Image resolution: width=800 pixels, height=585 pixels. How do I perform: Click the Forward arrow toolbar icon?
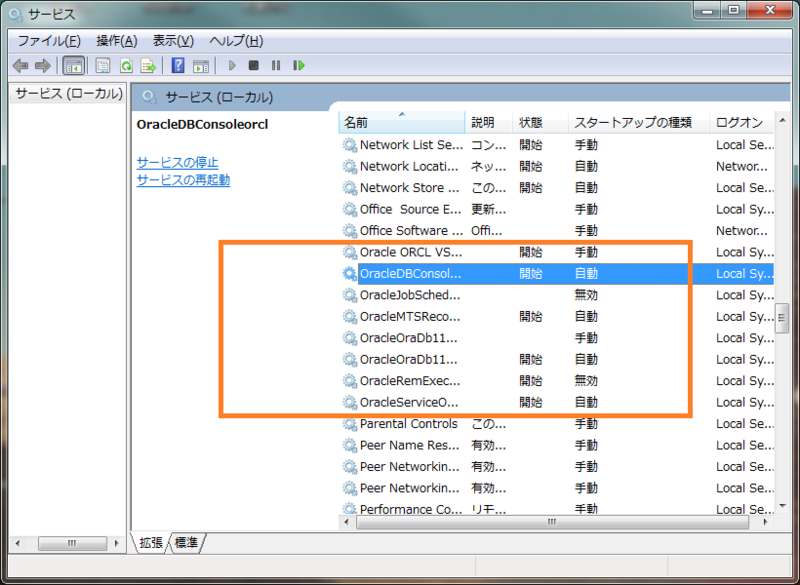43,65
